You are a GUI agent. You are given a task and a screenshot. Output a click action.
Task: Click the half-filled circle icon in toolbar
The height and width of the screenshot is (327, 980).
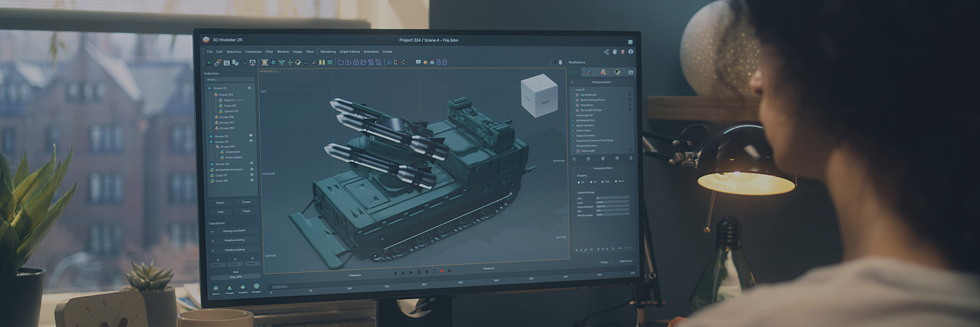[298, 62]
